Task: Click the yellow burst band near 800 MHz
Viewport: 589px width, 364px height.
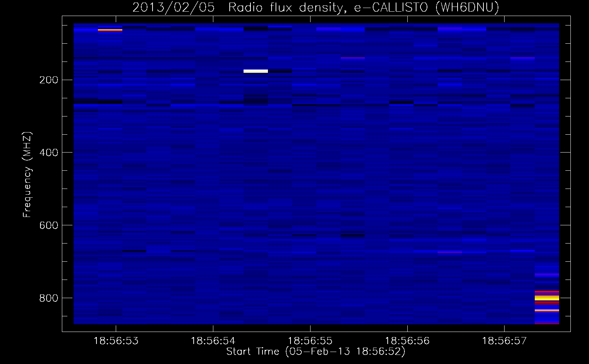Action: 547,298
